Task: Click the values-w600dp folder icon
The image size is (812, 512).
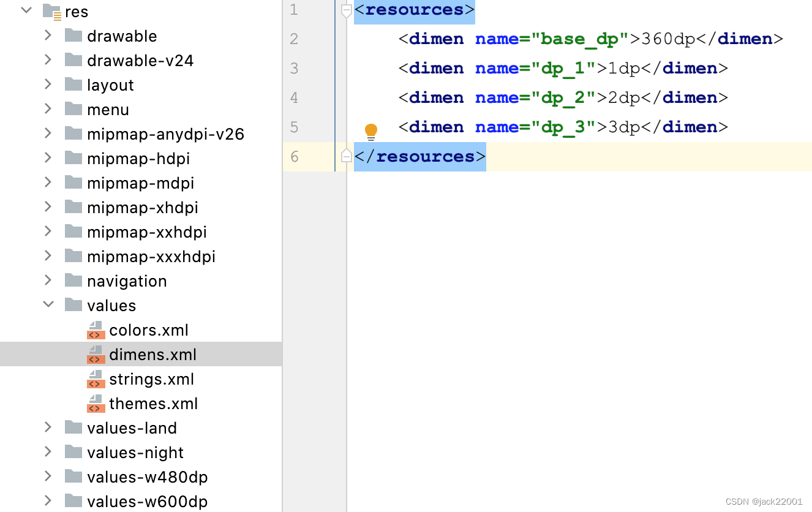Action: 73,501
